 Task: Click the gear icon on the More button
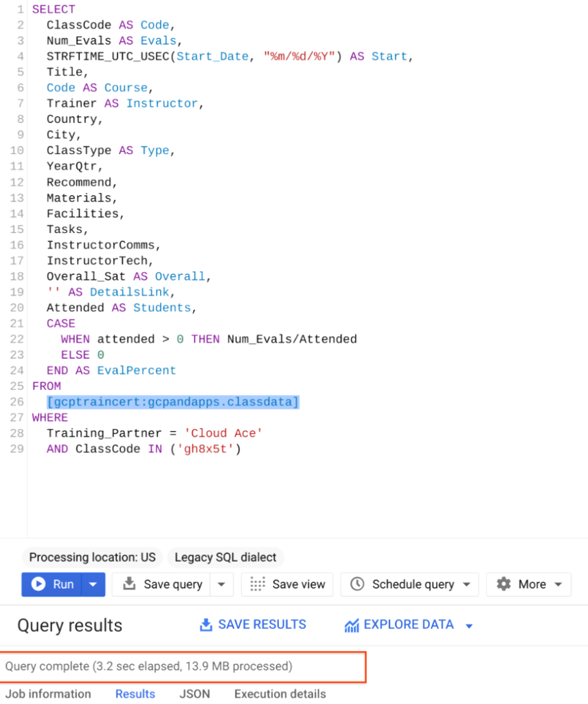click(504, 584)
